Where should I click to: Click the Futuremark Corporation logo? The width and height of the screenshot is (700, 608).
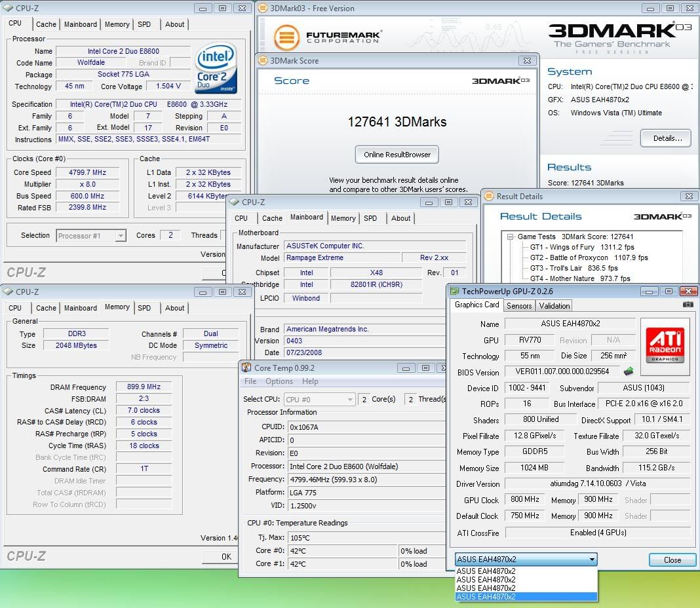pyautogui.click(x=328, y=37)
